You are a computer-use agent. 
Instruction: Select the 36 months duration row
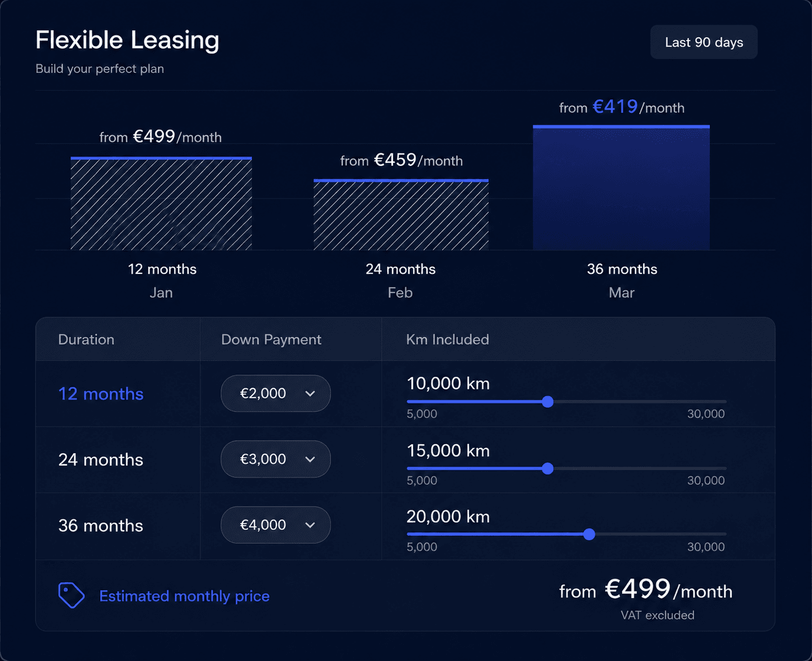405,526
